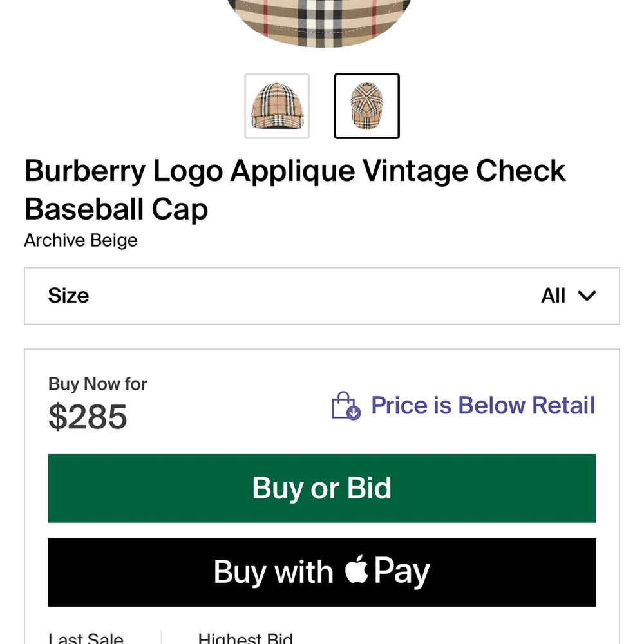
Task: Click the down-arrow badge on the bag icon
Action: [352, 413]
